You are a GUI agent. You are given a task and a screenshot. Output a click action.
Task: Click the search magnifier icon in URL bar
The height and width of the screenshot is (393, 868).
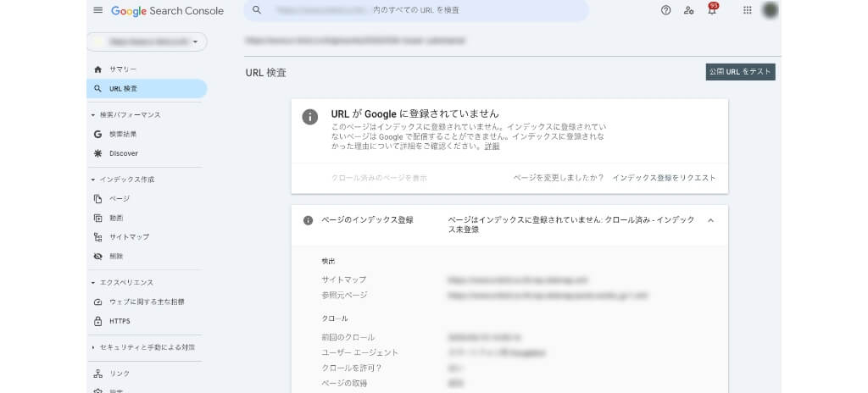click(x=256, y=10)
